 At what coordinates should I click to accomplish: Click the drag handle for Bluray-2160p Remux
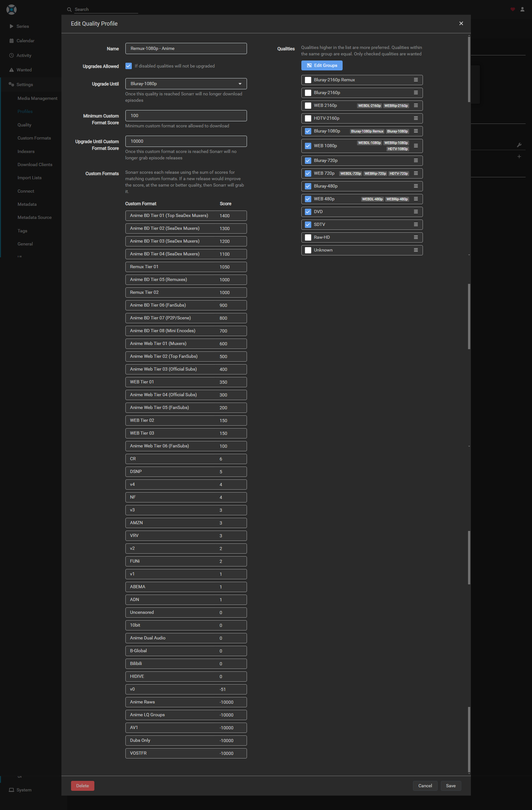point(415,80)
